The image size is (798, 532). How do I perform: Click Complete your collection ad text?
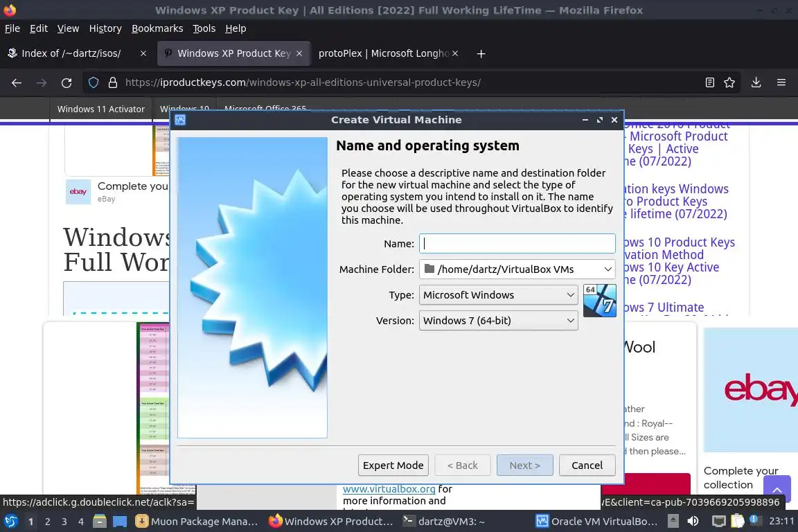coord(741,477)
